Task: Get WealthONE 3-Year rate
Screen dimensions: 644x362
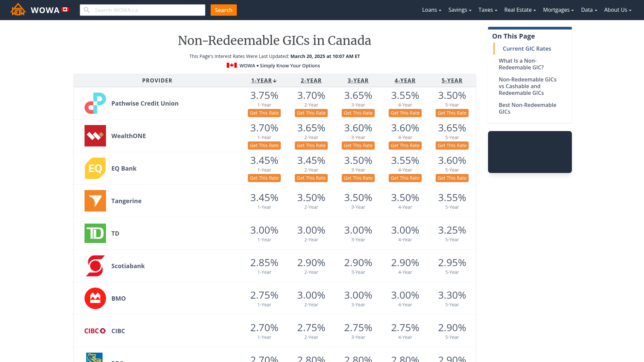Action: point(358,145)
